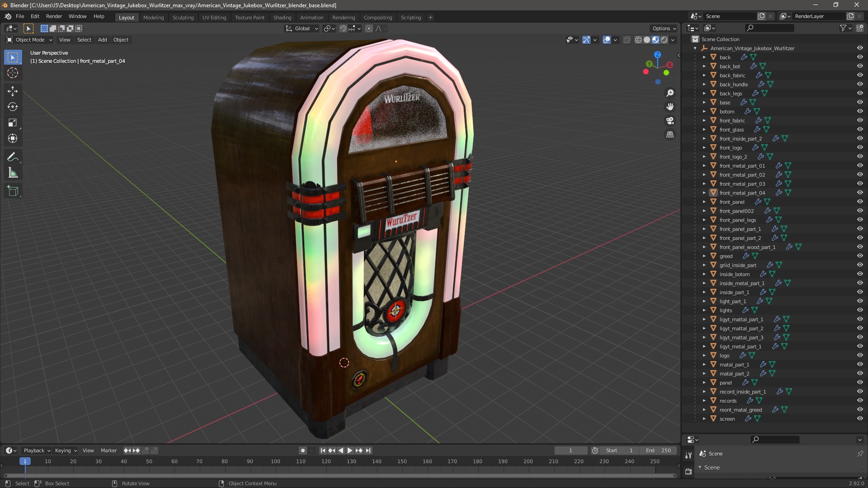Image resolution: width=868 pixels, height=488 pixels.
Task: Click the Blender logo menu icon
Action: tap(8, 16)
